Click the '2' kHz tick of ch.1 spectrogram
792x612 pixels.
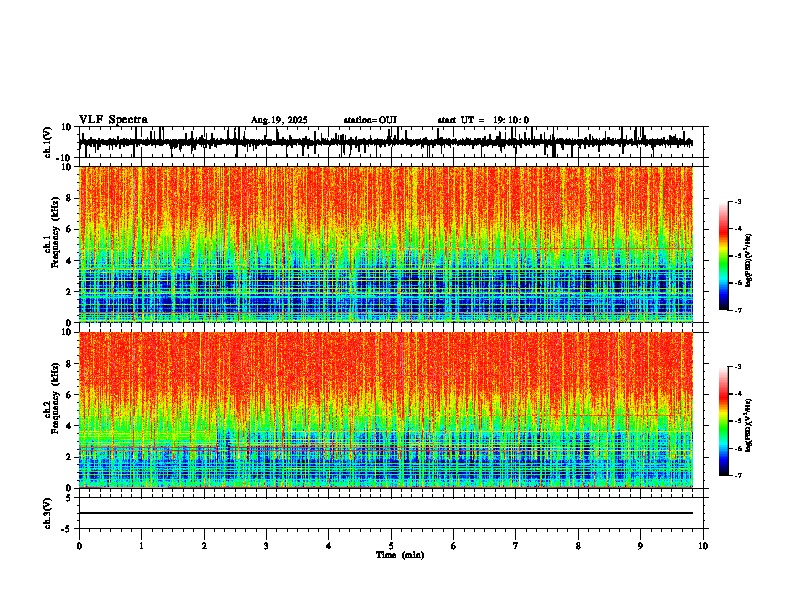pyautogui.click(x=69, y=292)
